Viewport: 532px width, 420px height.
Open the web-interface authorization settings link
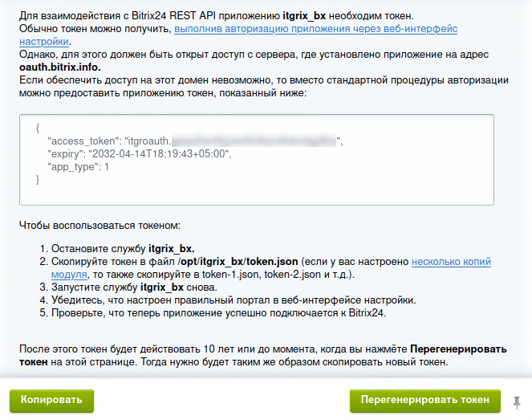(x=315, y=29)
